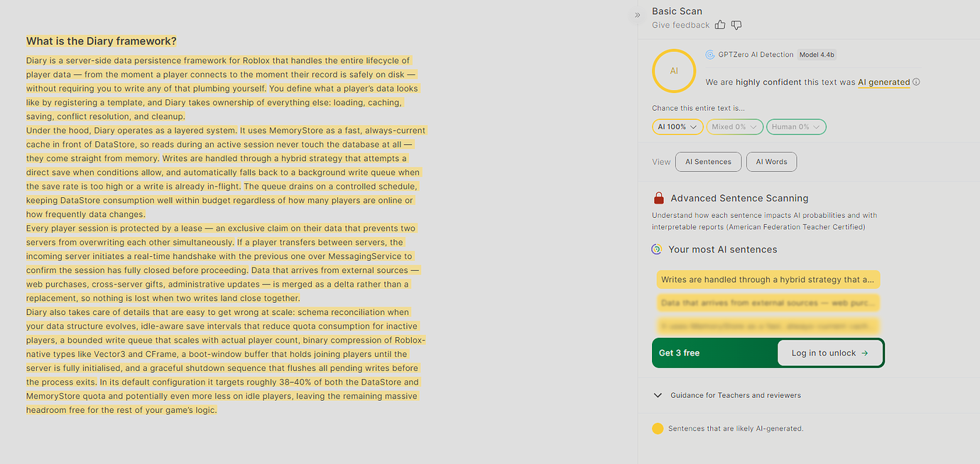The height and width of the screenshot is (464, 980).
Task: Click the 'Log in to unlock' button
Action: point(829,353)
